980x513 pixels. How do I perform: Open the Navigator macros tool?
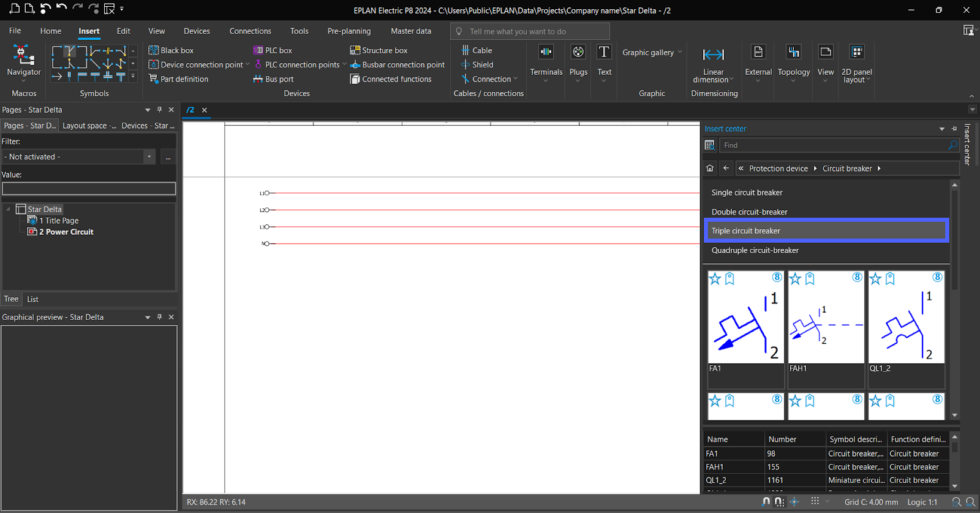pos(24,61)
